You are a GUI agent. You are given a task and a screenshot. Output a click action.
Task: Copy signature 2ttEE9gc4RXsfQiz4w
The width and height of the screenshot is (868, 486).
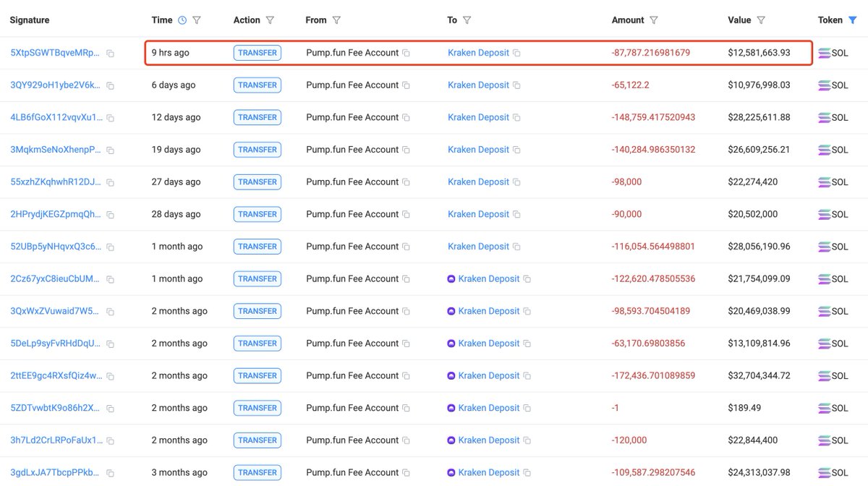click(111, 376)
